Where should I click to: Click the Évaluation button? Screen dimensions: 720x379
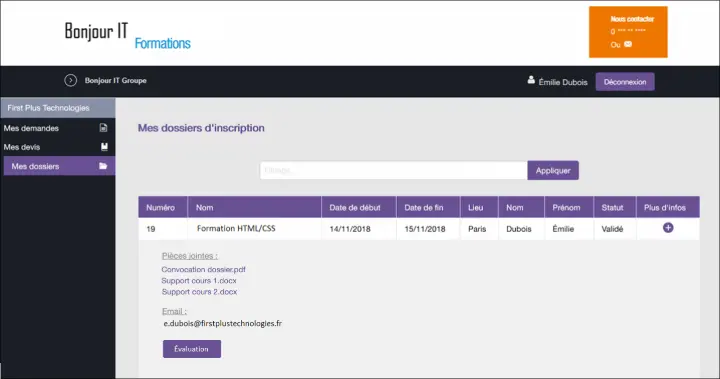click(x=191, y=349)
